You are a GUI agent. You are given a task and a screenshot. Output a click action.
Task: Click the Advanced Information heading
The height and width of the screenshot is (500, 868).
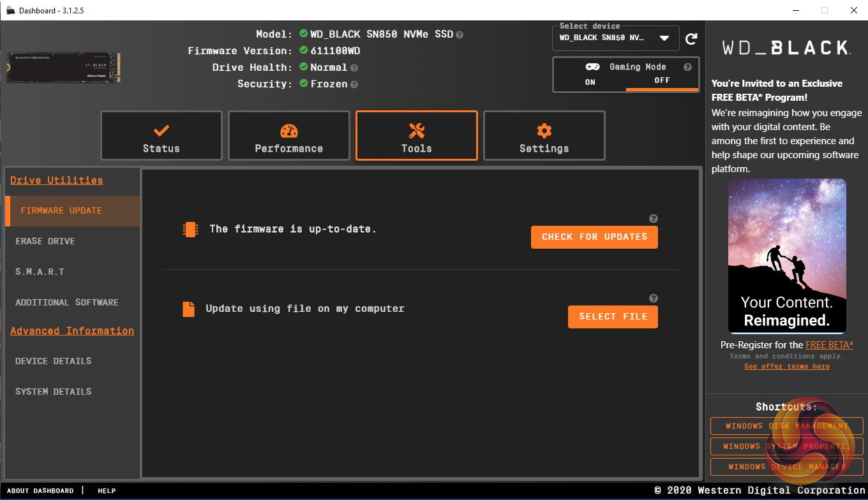[x=72, y=331]
